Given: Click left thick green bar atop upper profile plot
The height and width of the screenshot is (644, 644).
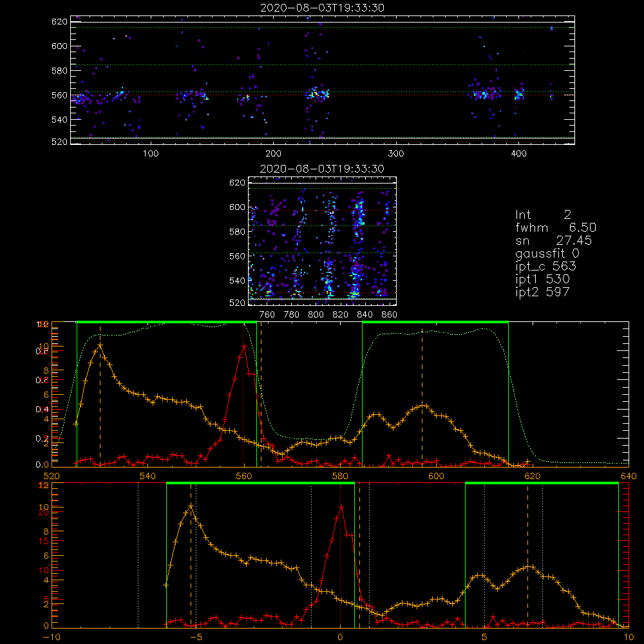Looking at the screenshot, I should click(x=167, y=322).
